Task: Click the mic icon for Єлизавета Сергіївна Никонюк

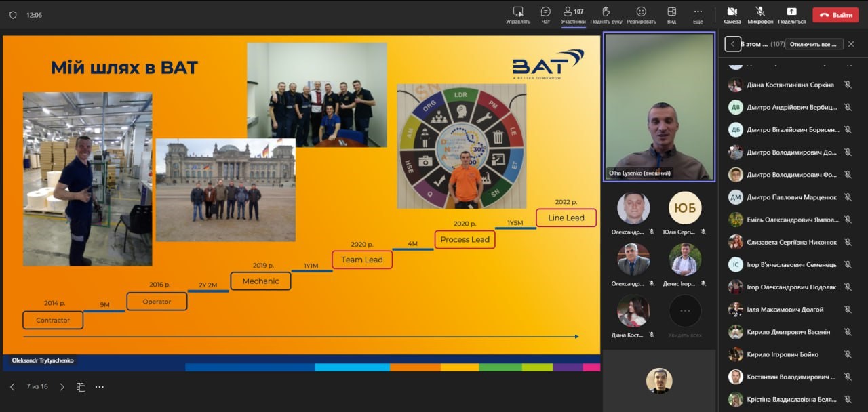Action: (848, 242)
